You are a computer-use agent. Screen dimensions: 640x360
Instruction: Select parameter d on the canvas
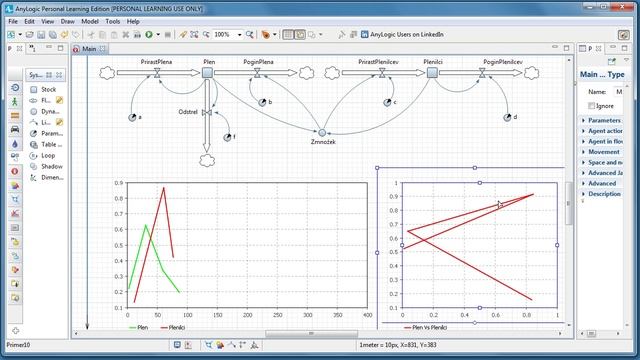point(507,118)
